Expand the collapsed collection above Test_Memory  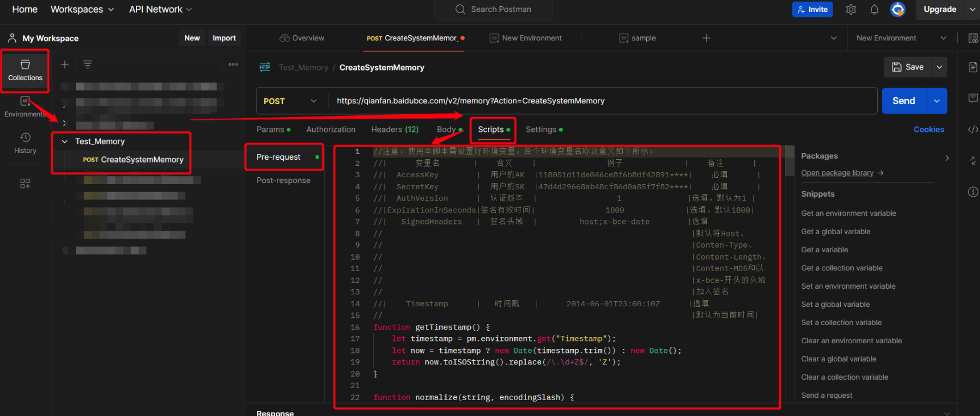(64, 123)
